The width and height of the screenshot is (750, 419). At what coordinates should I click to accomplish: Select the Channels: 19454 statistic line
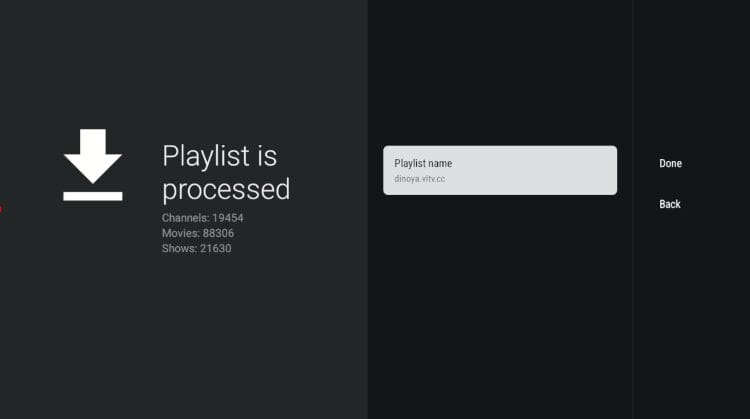(x=203, y=218)
